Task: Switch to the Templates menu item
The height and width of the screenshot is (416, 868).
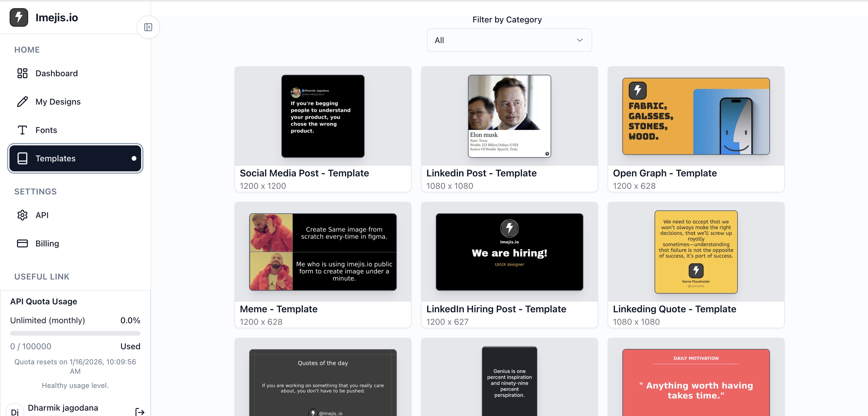Action: pos(56,158)
